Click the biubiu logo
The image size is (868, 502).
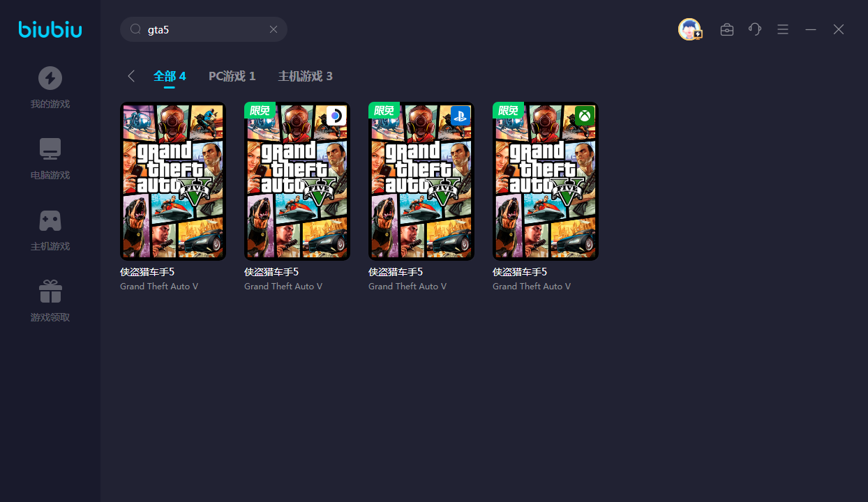[50, 29]
